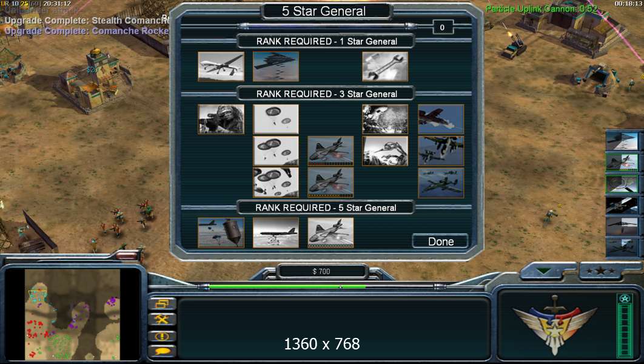Viewport: 644px width, 364px height.
Task: Select first-level Paradrop parachute icon
Action: pyautogui.click(x=276, y=119)
